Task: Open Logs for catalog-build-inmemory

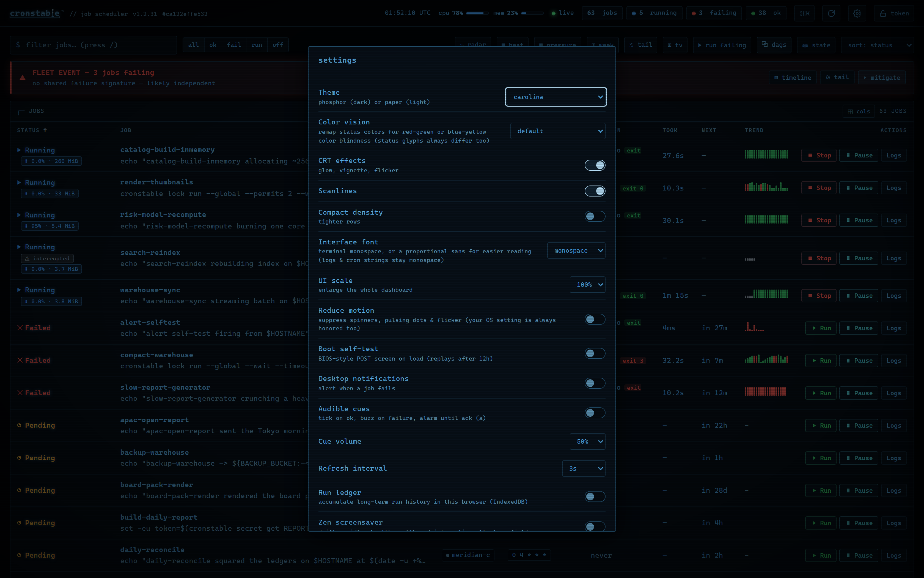Action: (893, 156)
